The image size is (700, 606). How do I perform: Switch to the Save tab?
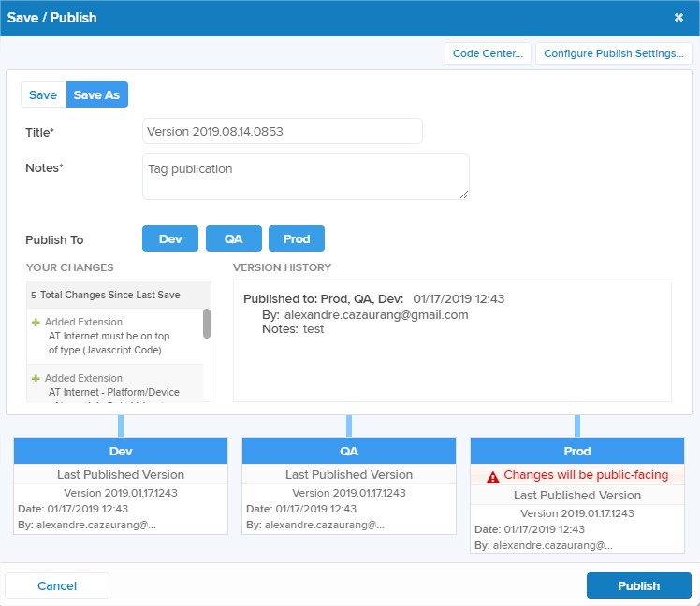pos(43,95)
